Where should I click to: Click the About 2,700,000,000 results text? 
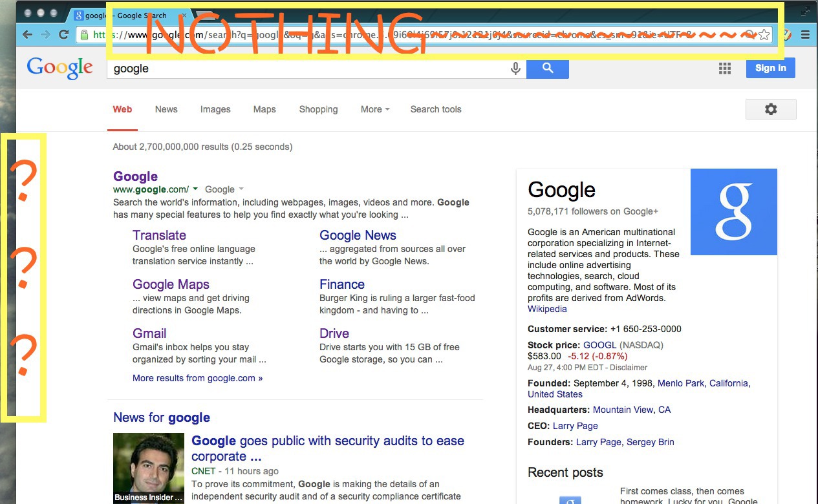pyautogui.click(x=202, y=147)
